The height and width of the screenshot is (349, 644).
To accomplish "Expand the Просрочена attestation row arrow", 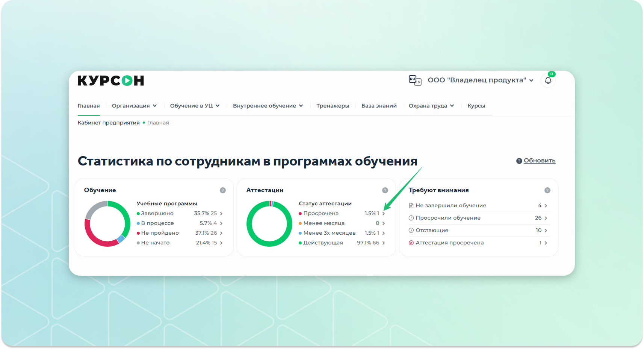I will coord(384,214).
